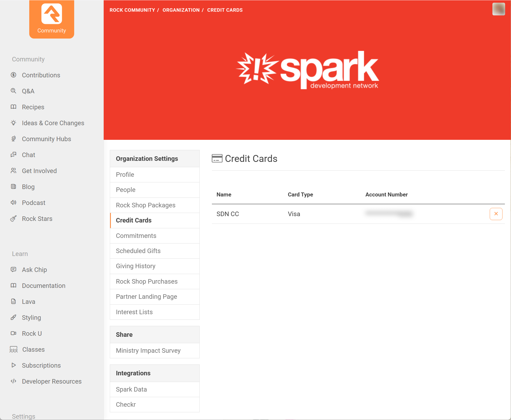
Task: Go to Organization breadcrumb
Action: tap(181, 10)
